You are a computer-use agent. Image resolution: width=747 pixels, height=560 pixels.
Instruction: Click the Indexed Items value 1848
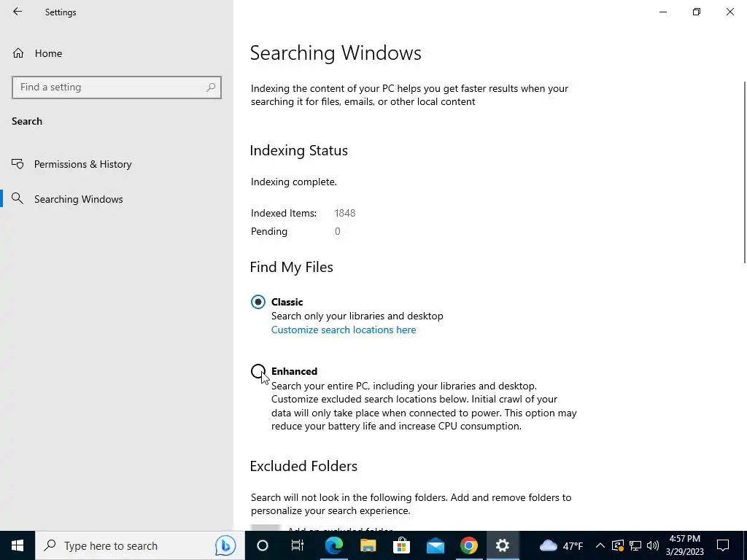pyautogui.click(x=345, y=214)
